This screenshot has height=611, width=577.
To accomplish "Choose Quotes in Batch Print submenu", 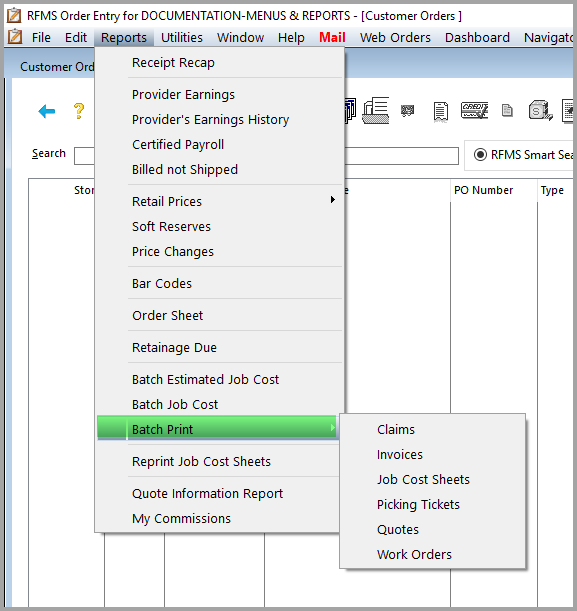I will tap(432, 530).
